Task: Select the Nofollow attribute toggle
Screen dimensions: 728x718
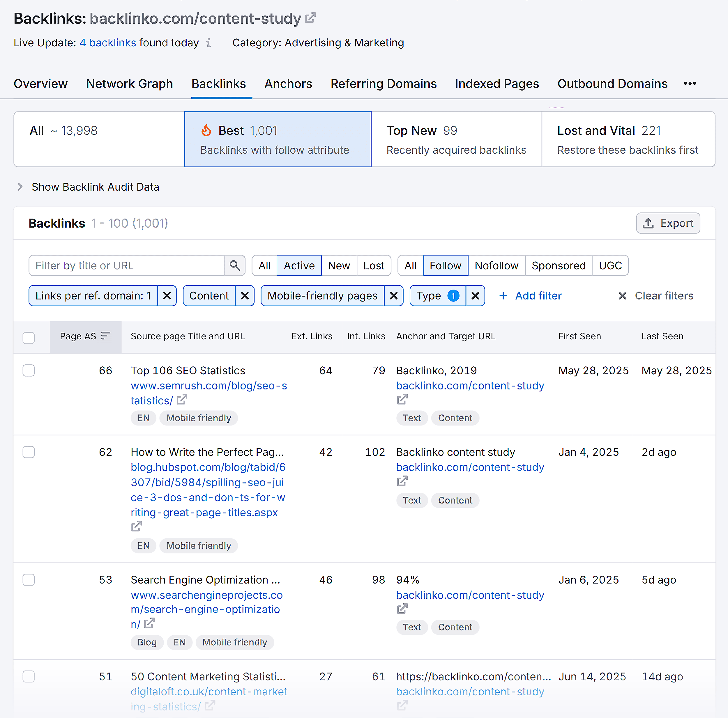Action: 496,266
